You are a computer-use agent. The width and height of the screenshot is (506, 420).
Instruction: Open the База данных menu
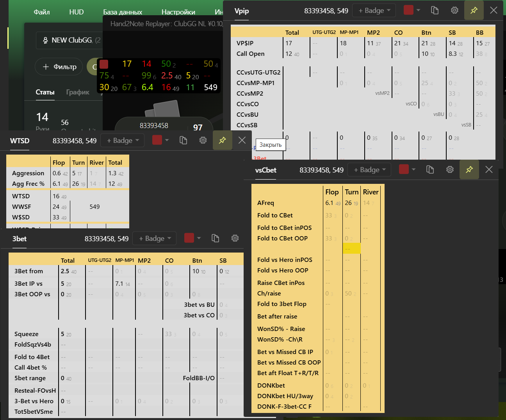pos(123,12)
